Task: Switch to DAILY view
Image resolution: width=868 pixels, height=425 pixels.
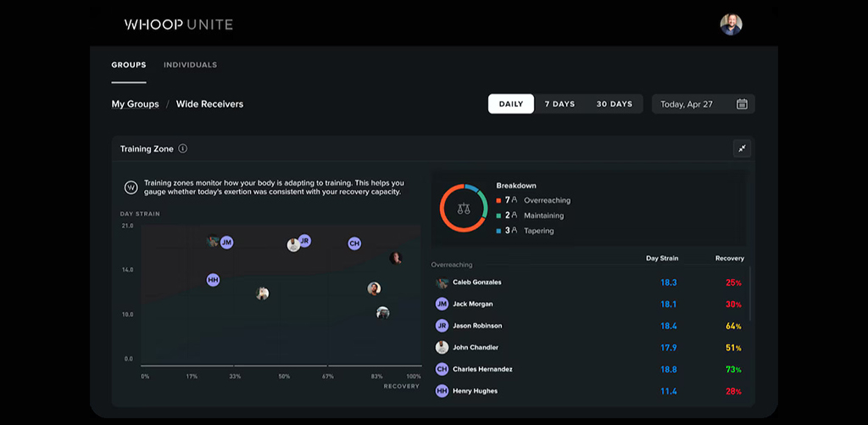Action: pos(511,104)
